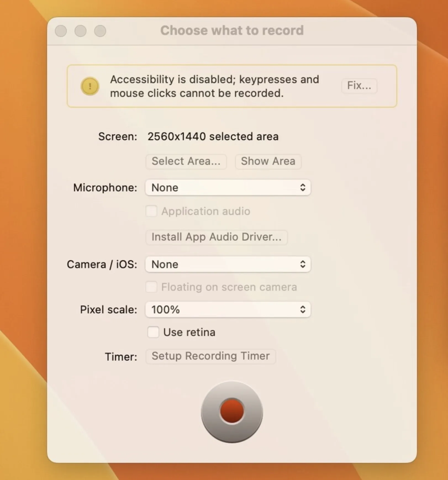
Task: Click the 2560x1440 selected area text
Action: 213,136
